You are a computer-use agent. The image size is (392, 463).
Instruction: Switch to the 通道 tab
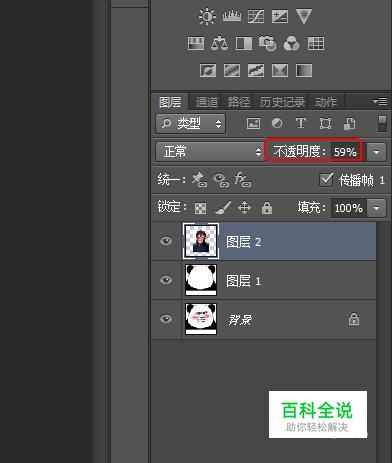(x=207, y=102)
